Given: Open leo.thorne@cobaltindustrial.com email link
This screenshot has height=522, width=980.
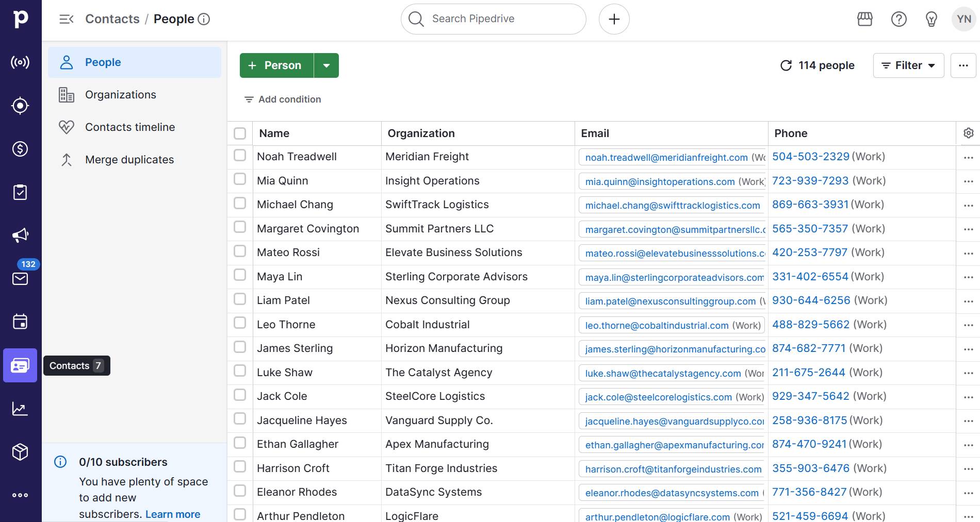Looking at the screenshot, I should [657, 326].
